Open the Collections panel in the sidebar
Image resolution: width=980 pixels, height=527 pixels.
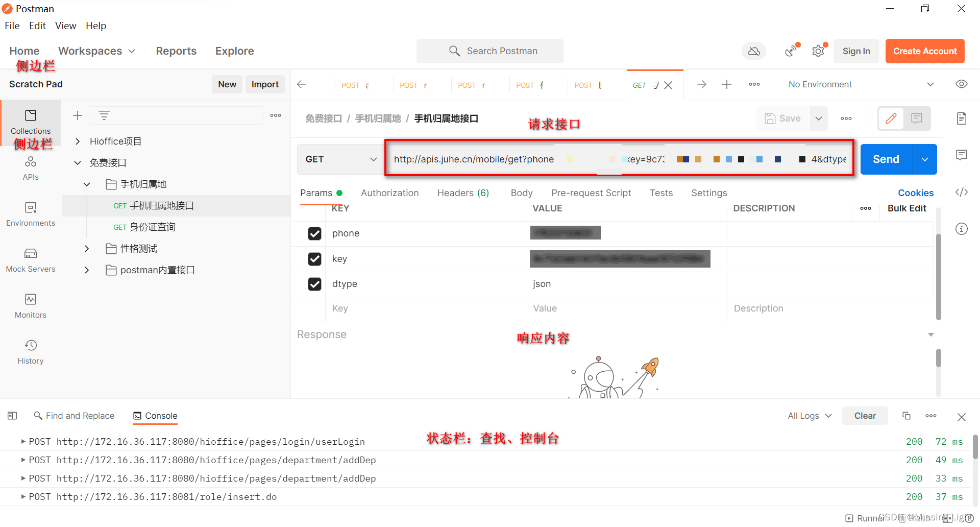point(31,123)
